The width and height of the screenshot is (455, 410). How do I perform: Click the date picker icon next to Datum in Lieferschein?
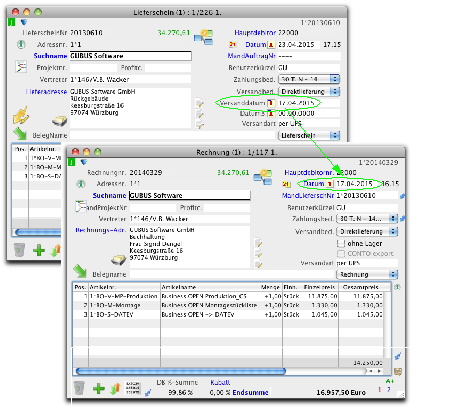click(x=271, y=44)
